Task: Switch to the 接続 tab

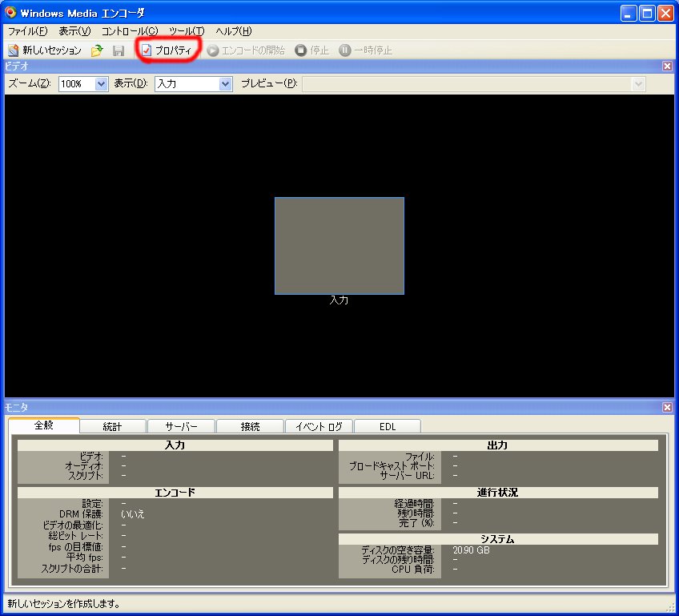Action: 250,426
